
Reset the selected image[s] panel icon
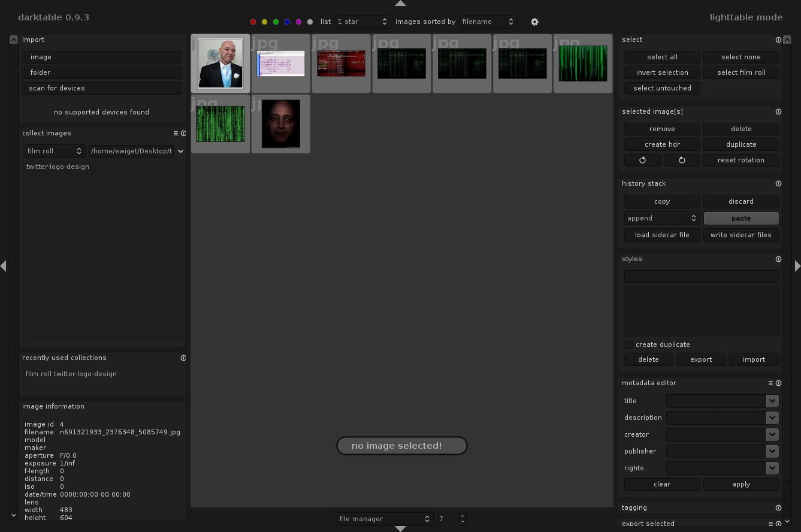point(778,111)
